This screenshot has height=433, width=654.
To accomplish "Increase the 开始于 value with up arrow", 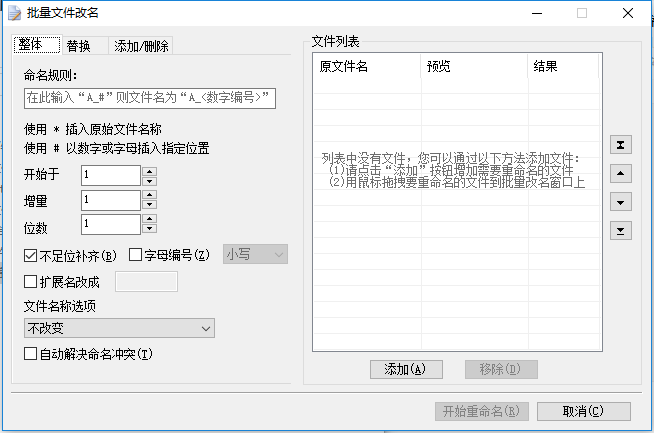I will (x=150, y=171).
